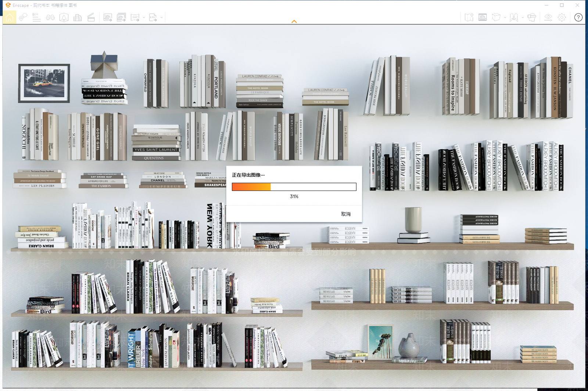
Task: Click the view bookmarks icon
Action: 514,17
